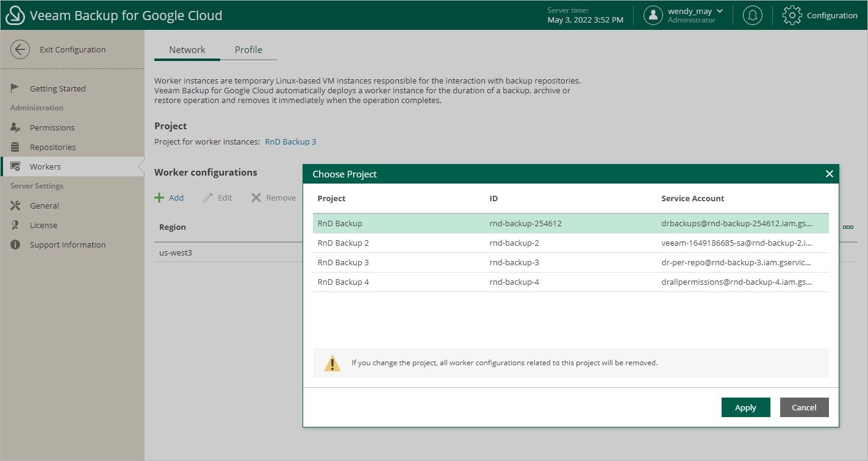Open General server settings

pos(45,205)
